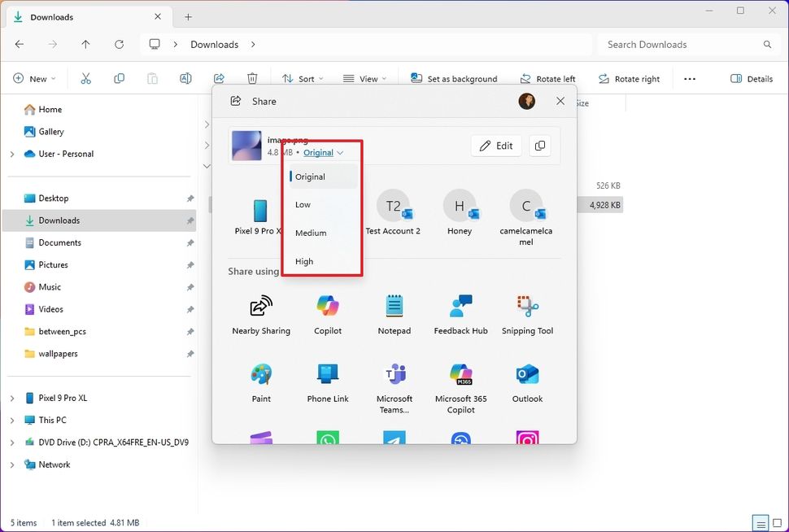Screen dimensions: 789x532
Task: Rotate the image left using the toolbar
Action: tap(547, 78)
